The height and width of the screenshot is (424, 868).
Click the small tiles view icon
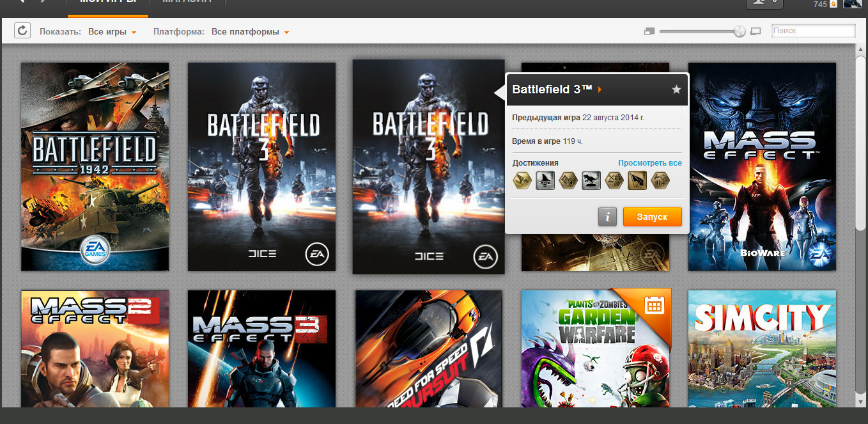click(649, 31)
